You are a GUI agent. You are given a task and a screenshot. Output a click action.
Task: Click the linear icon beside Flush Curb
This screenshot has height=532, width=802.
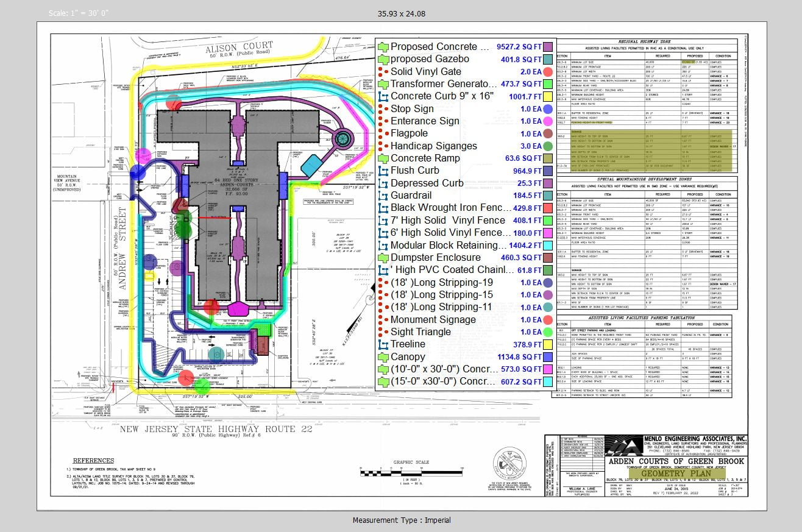(x=383, y=171)
